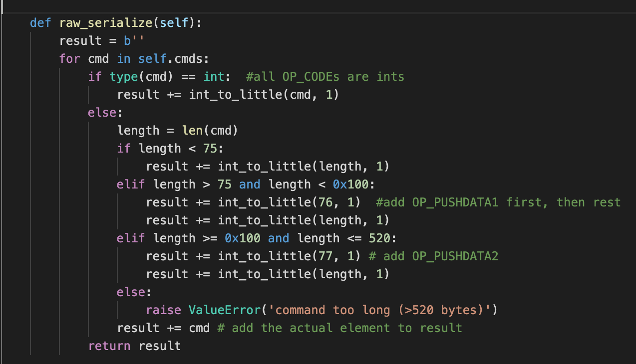636x364 pixels.
Task: Click 'if type(cmd) == int:' line
Action: 160,77
